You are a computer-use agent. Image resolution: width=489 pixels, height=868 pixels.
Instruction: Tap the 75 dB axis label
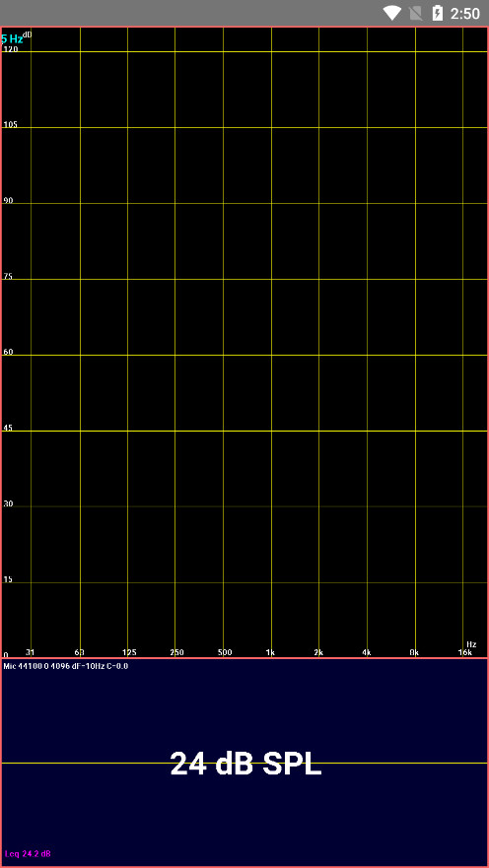[8, 276]
